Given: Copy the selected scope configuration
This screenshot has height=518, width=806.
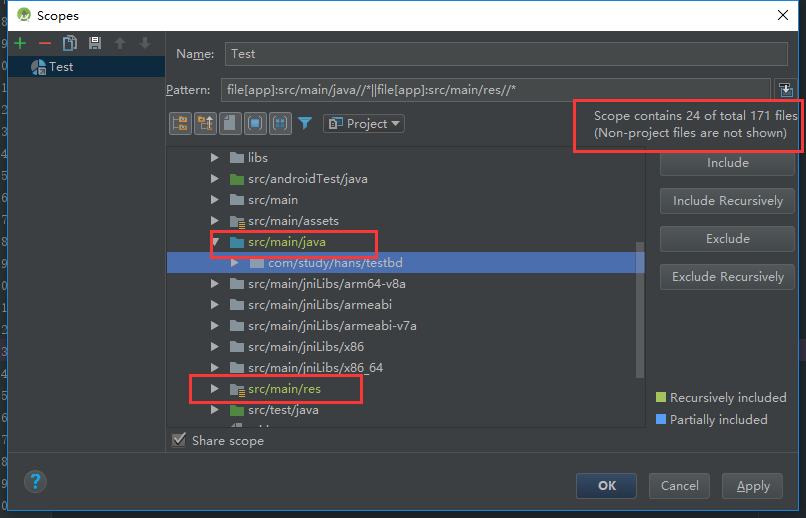Looking at the screenshot, I should (x=70, y=43).
